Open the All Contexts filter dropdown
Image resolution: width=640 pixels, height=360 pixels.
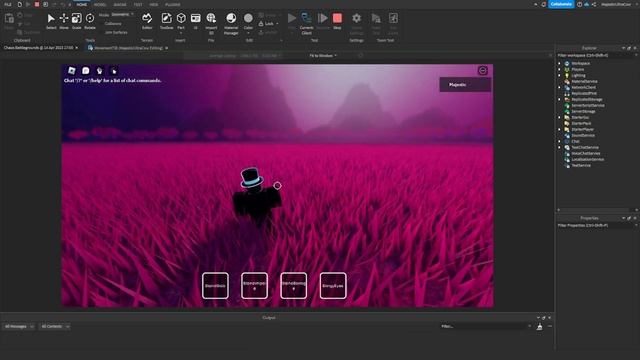pyautogui.click(x=55, y=327)
